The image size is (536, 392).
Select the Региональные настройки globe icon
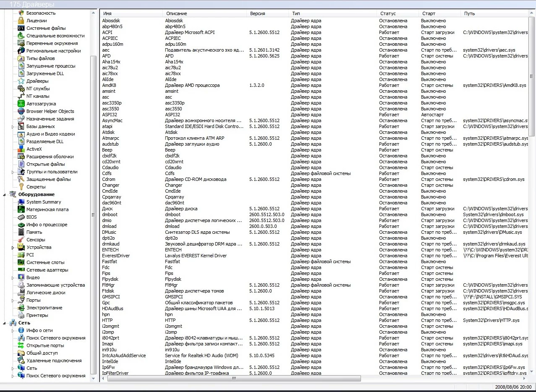coord(21,51)
